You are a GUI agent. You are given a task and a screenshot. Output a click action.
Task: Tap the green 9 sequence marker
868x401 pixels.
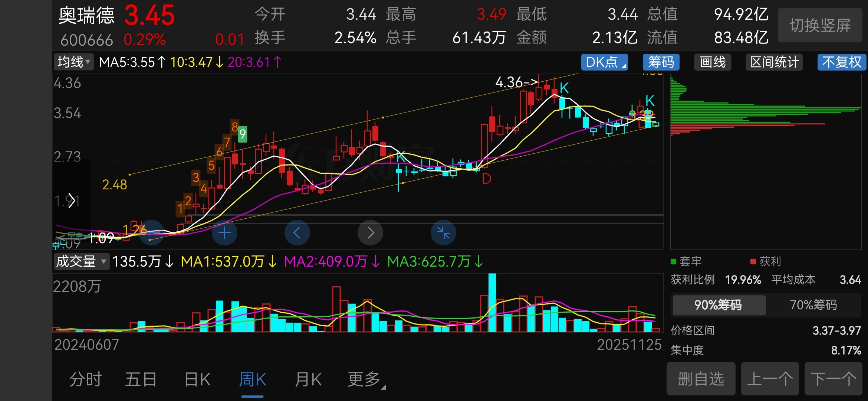[243, 134]
